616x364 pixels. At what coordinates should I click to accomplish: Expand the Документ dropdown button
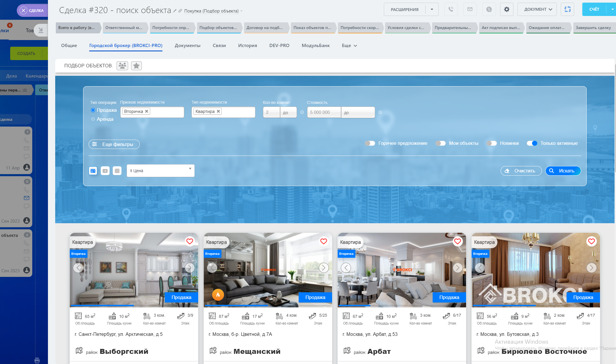pos(537,9)
